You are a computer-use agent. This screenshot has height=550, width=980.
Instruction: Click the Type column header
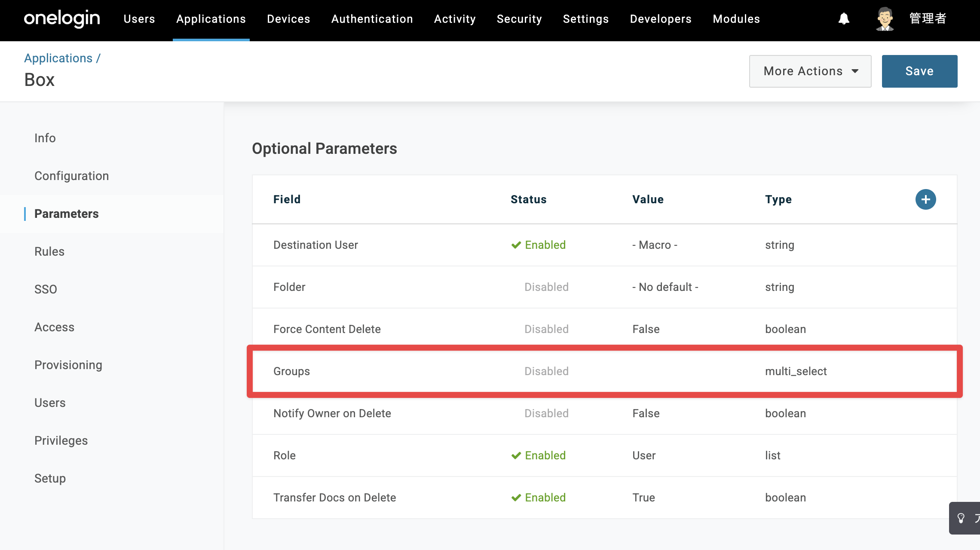click(778, 199)
